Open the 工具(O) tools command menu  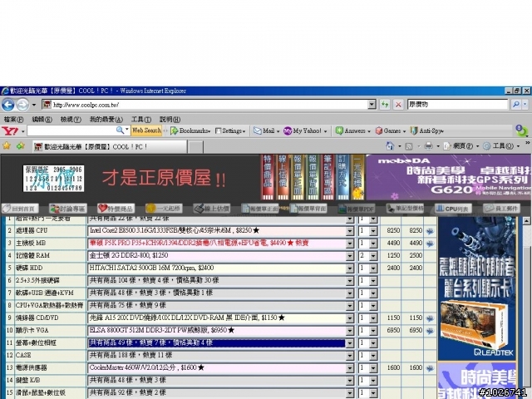[501, 146]
